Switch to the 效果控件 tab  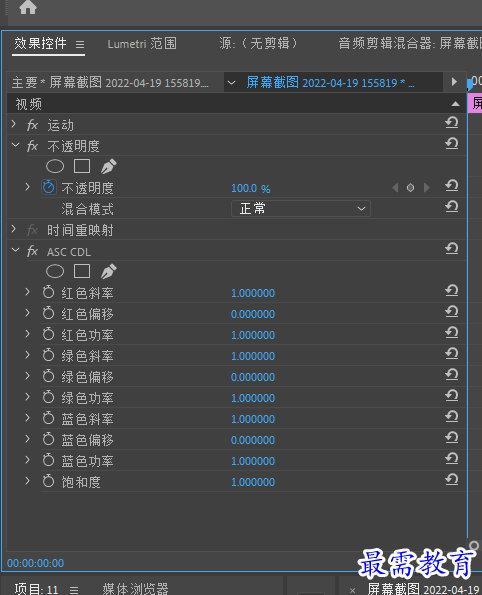tap(40, 44)
